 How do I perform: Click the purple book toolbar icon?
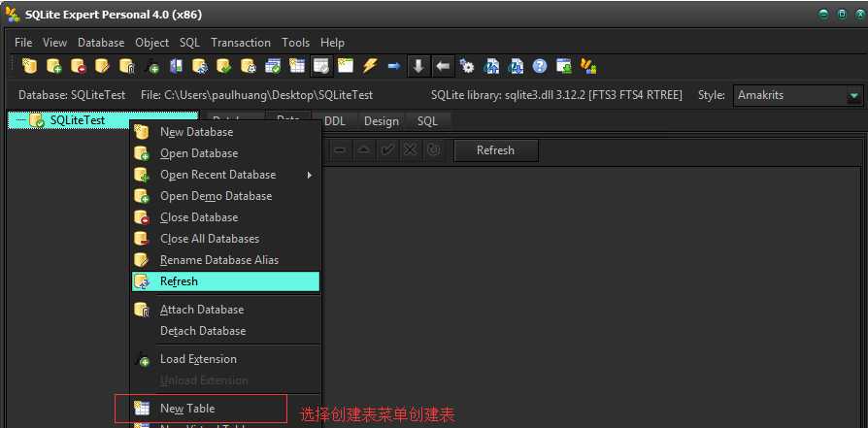click(176, 66)
